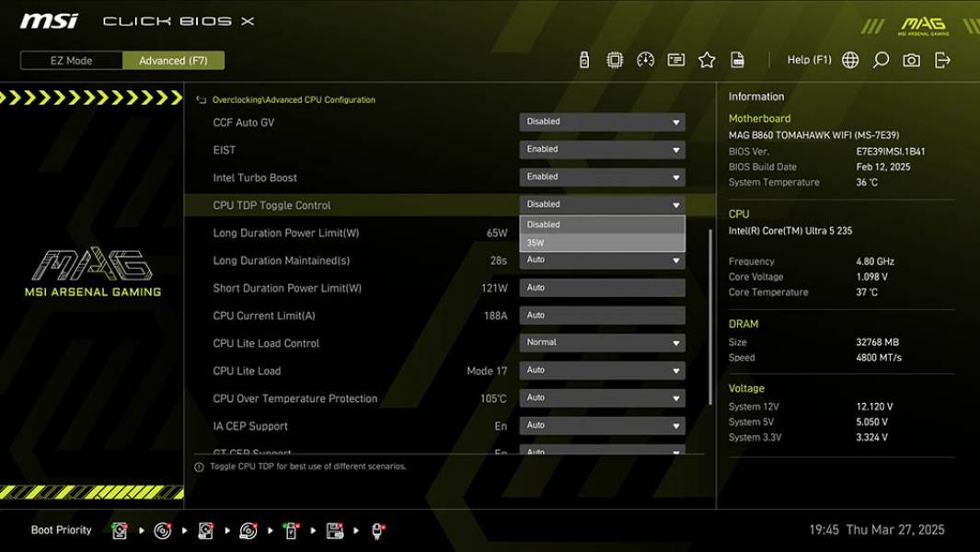Image resolution: width=980 pixels, height=552 pixels.
Task: Select the first hard disk boot device
Action: [119, 531]
